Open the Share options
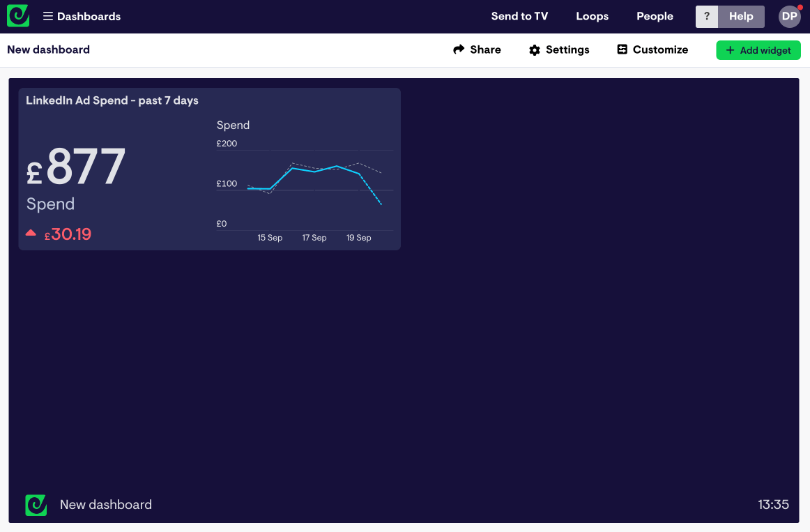This screenshot has width=810, height=532. [x=477, y=50]
